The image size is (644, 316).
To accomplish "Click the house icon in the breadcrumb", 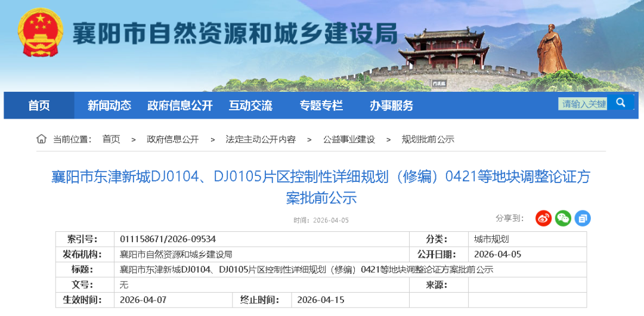I will click(x=41, y=139).
